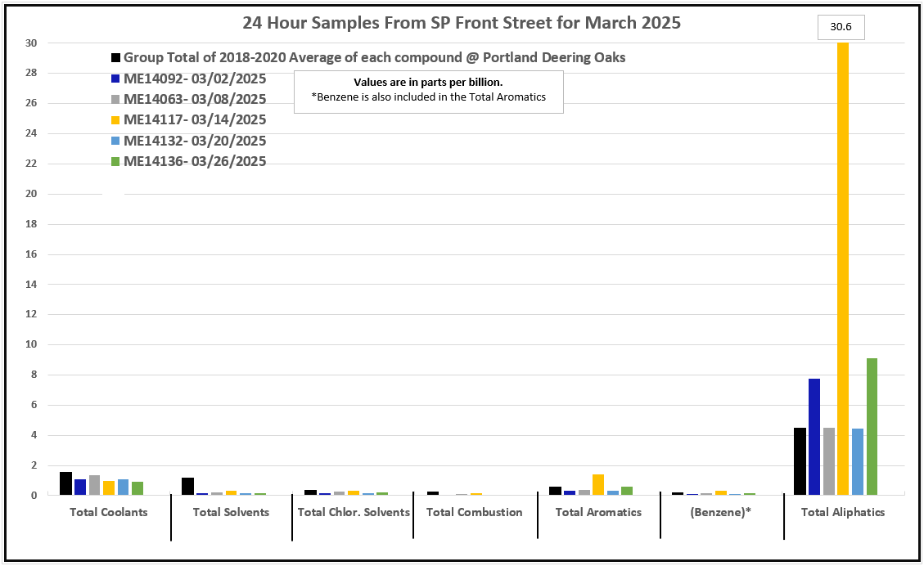The image size is (924, 566).
Task: Click the yellow Total Aromatics bar
Action: click(x=598, y=485)
